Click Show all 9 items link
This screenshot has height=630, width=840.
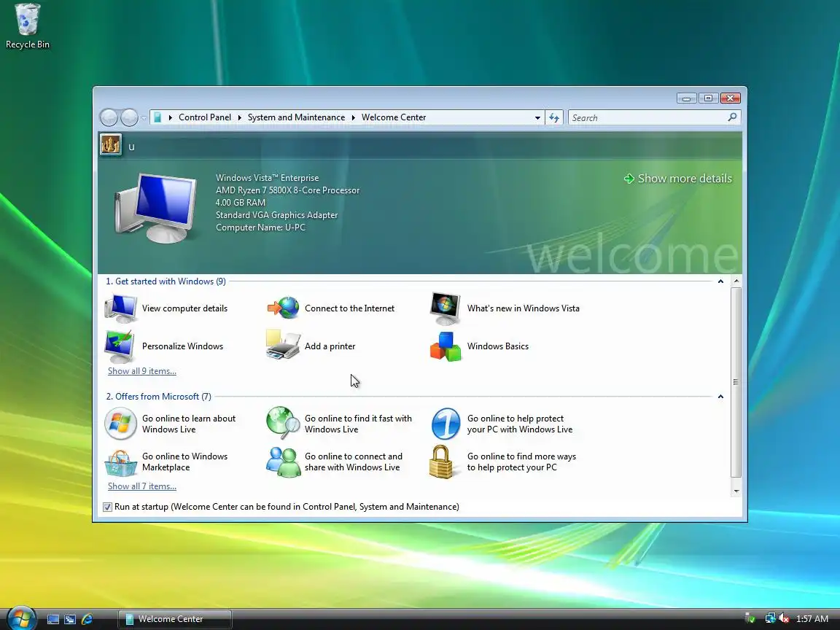click(142, 371)
